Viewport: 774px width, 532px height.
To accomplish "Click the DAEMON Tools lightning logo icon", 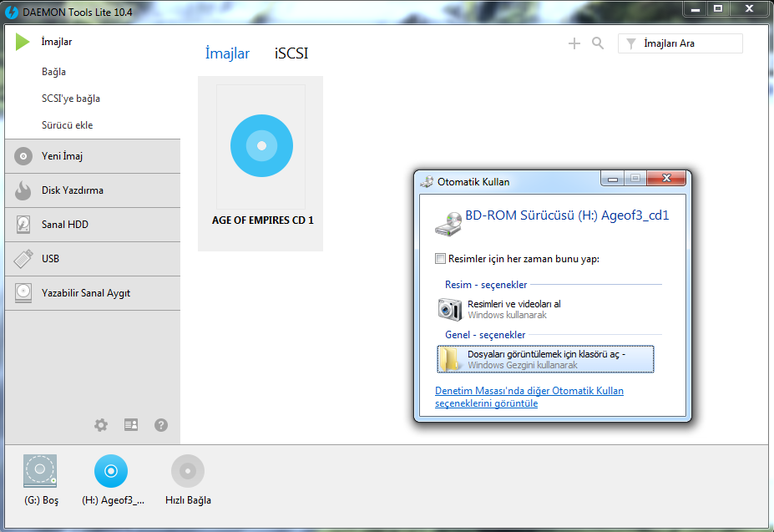I will click(12, 13).
